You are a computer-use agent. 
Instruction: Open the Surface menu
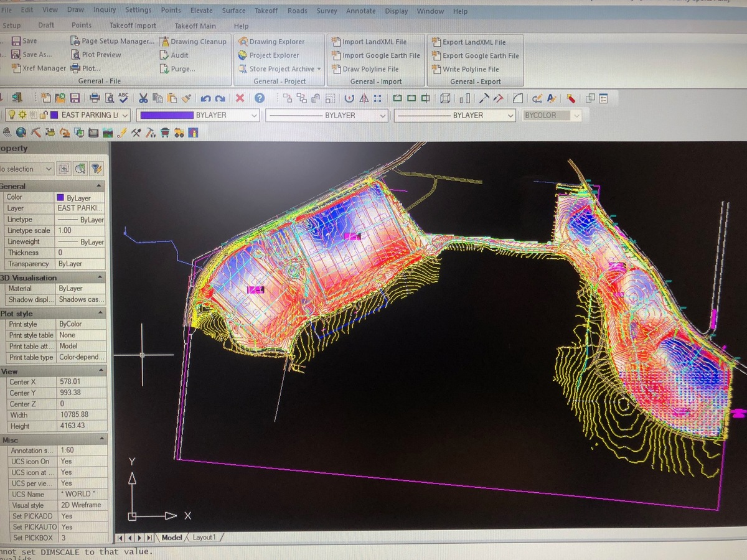tap(233, 11)
